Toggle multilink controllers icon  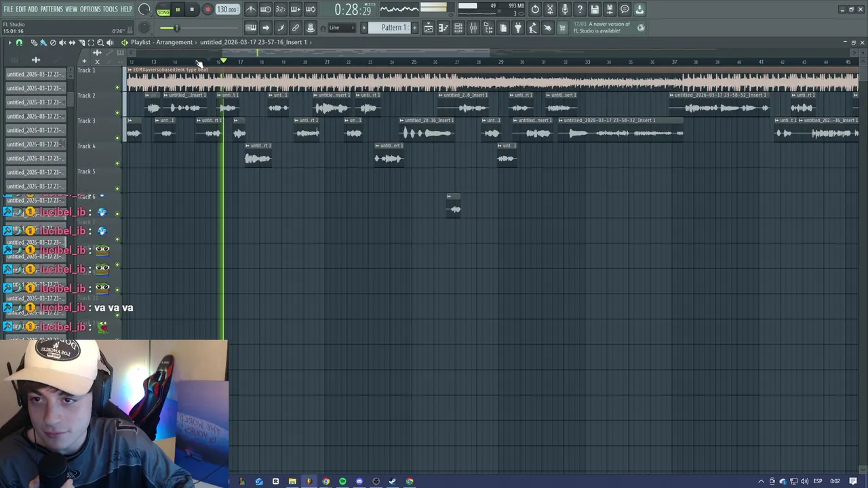tap(311, 28)
